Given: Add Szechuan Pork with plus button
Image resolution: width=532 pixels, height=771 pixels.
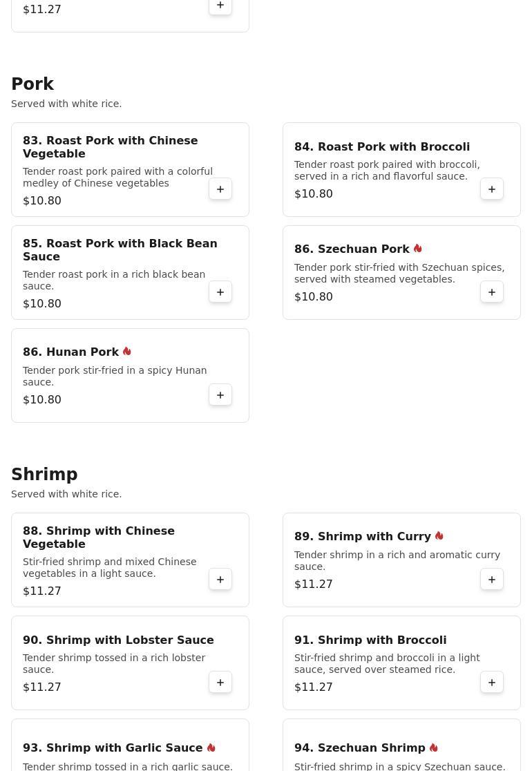Looking at the screenshot, I should pos(492,292).
